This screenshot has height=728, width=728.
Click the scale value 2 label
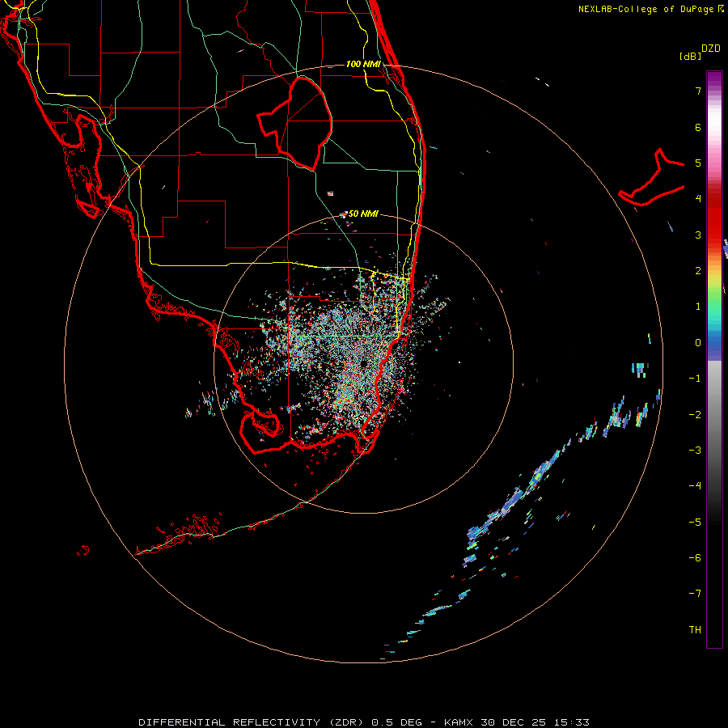tap(698, 271)
